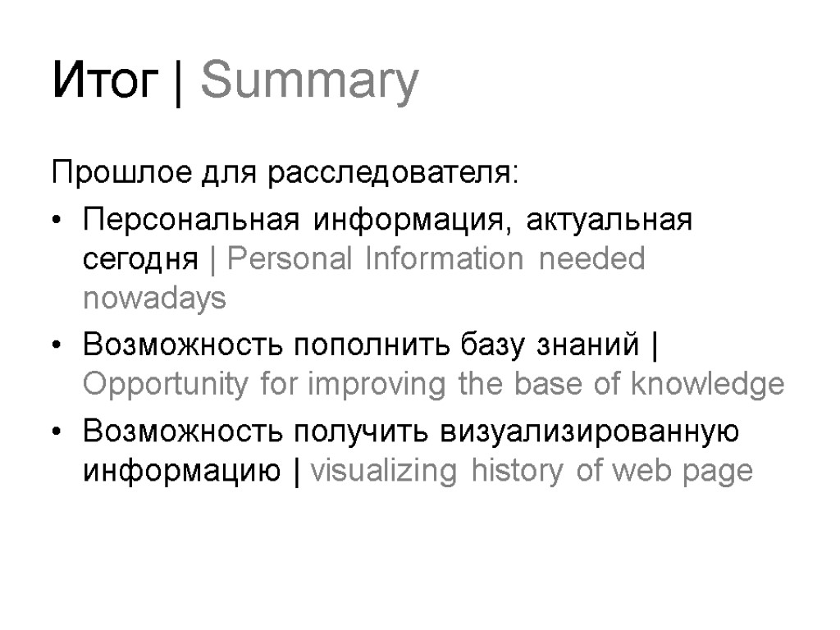Click the Russian title word "Итог"
The image size is (840, 630).
coord(105,82)
